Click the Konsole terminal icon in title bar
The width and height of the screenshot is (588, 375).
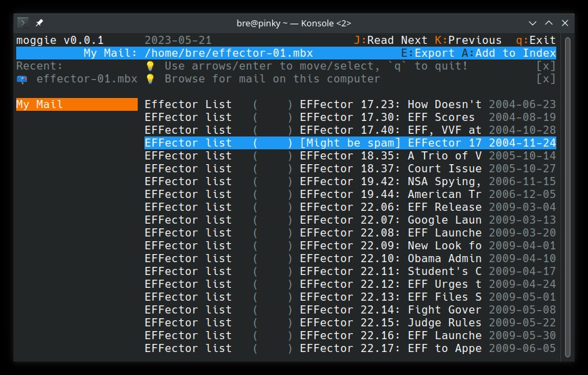pyautogui.click(x=23, y=23)
